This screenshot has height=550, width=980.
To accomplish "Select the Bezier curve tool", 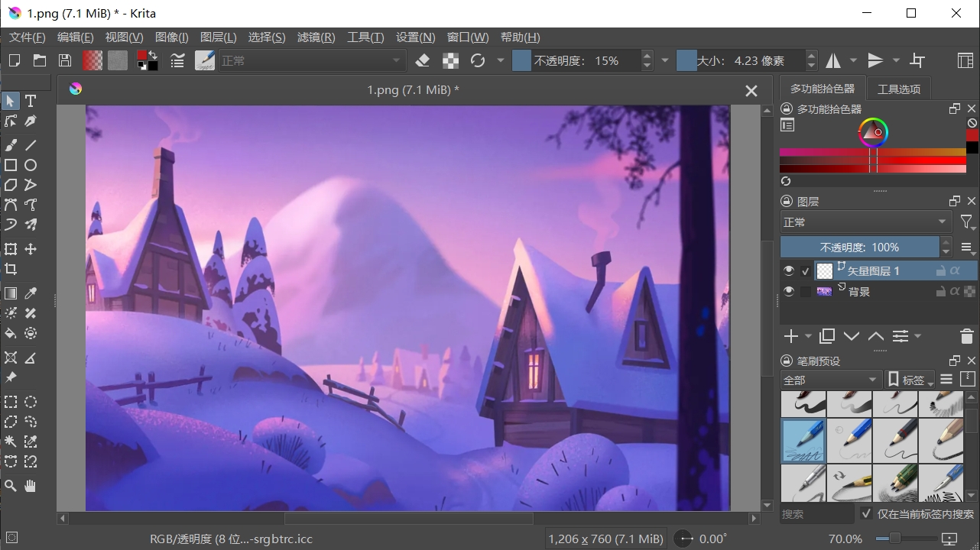I will click(x=11, y=205).
